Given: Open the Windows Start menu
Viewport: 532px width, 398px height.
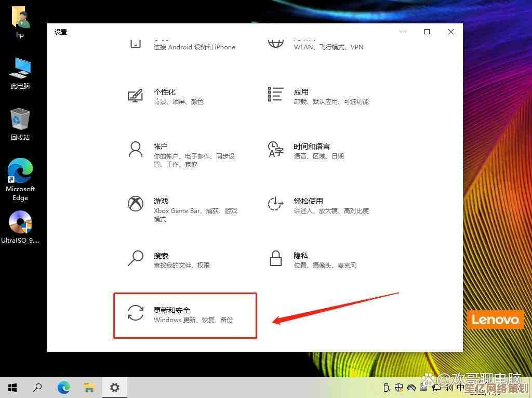Looking at the screenshot, I should coord(12,388).
